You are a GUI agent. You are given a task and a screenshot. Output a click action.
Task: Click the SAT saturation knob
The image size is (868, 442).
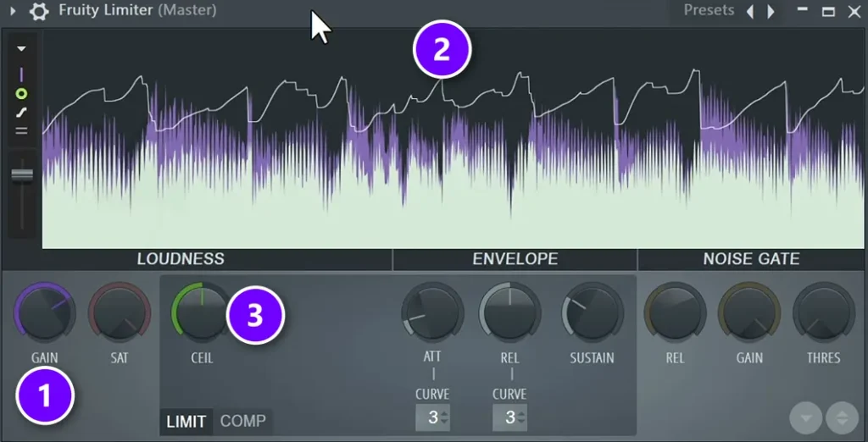click(120, 313)
